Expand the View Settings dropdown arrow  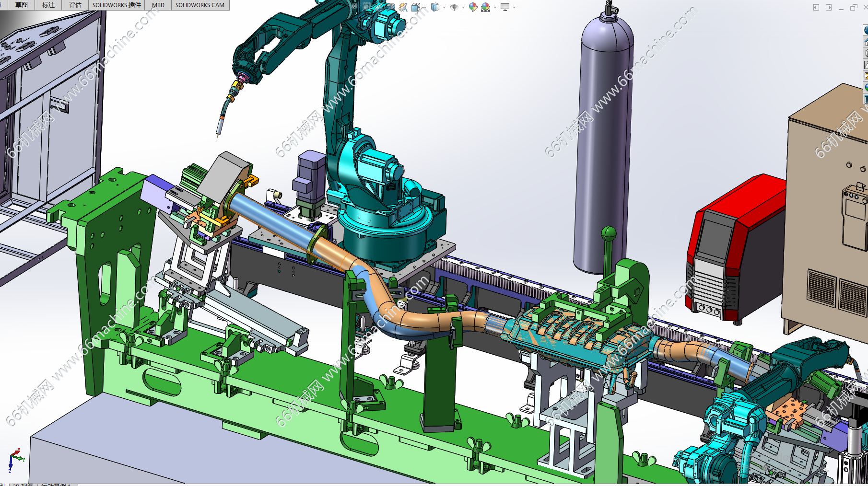click(514, 7)
